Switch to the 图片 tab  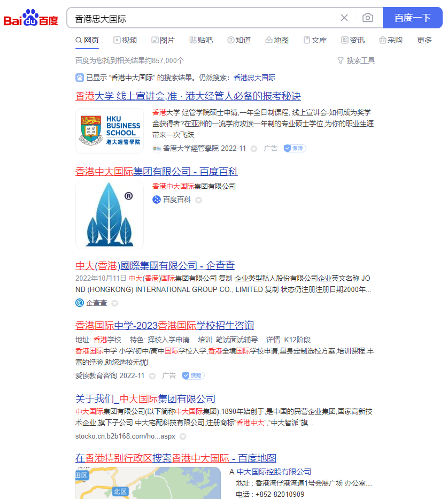pos(163,40)
